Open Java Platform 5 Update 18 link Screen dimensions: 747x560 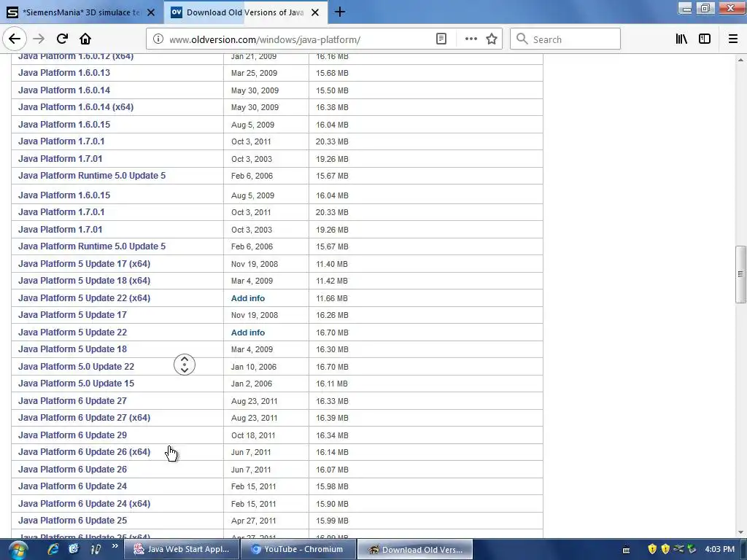coord(72,349)
